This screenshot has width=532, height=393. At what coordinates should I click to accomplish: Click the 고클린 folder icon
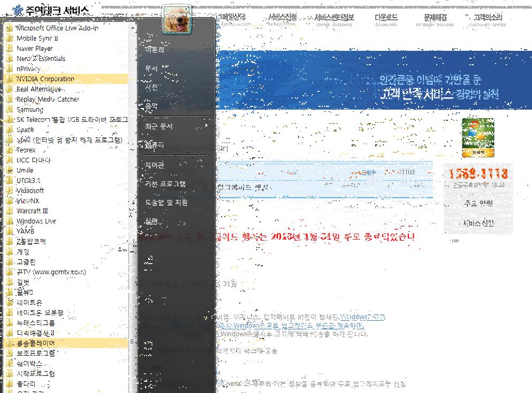(x=10, y=262)
